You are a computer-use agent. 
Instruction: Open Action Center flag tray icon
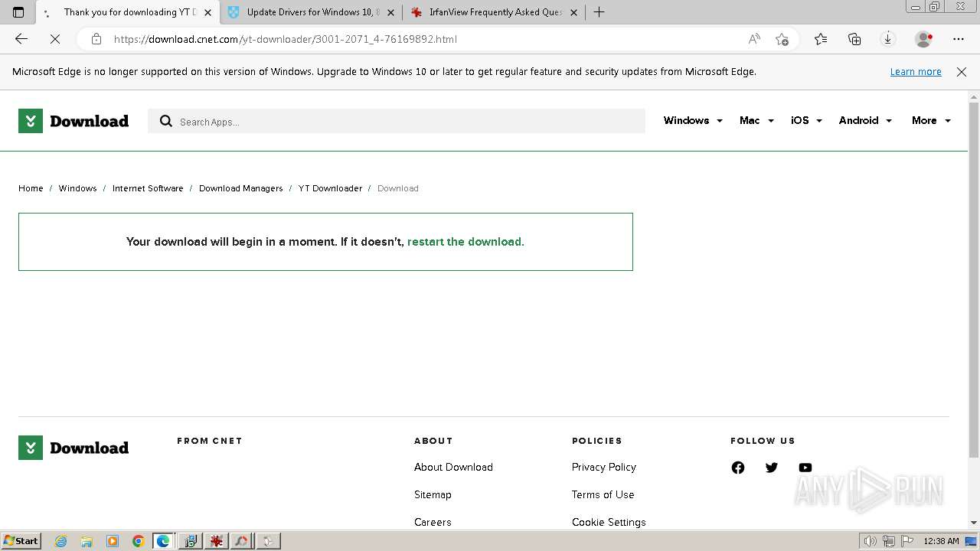pos(908,541)
